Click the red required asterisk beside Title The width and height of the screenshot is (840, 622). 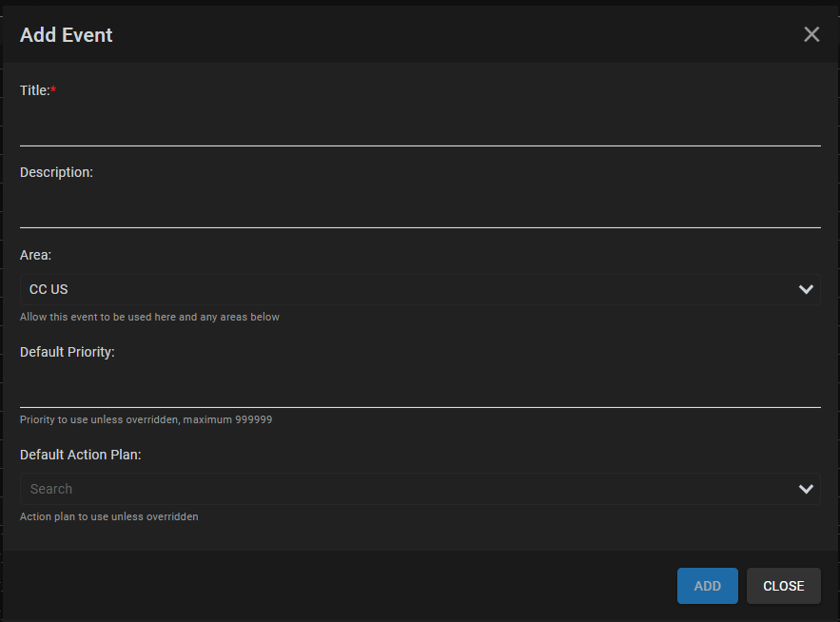[53, 89]
